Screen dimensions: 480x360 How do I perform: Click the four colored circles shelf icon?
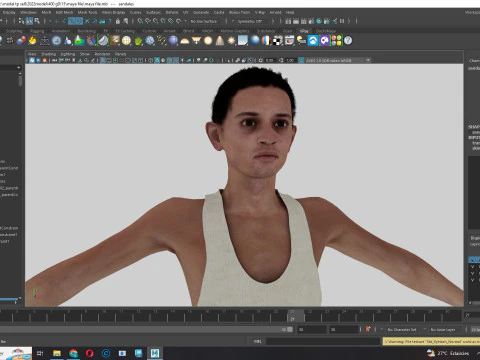click(x=336, y=41)
